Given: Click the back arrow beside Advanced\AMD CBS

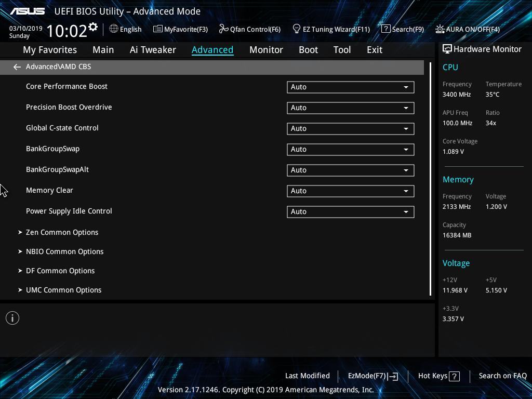Looking at the screenshot, I should pyautogui.click(x=17, y=67).
